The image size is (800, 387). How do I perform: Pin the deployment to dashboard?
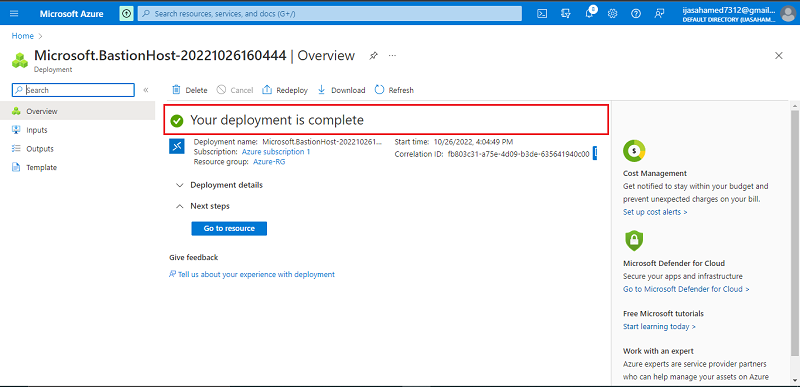pos(373,56)
